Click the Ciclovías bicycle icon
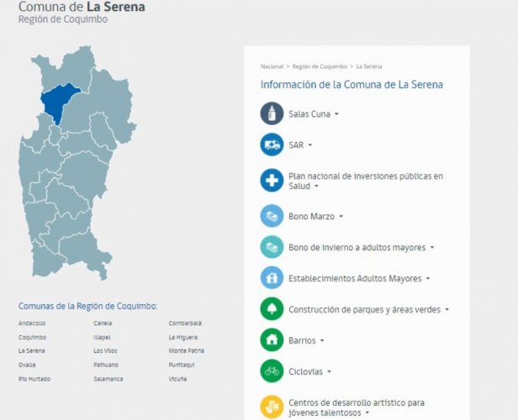Screen dimensions: 518x420 (272, 371)
